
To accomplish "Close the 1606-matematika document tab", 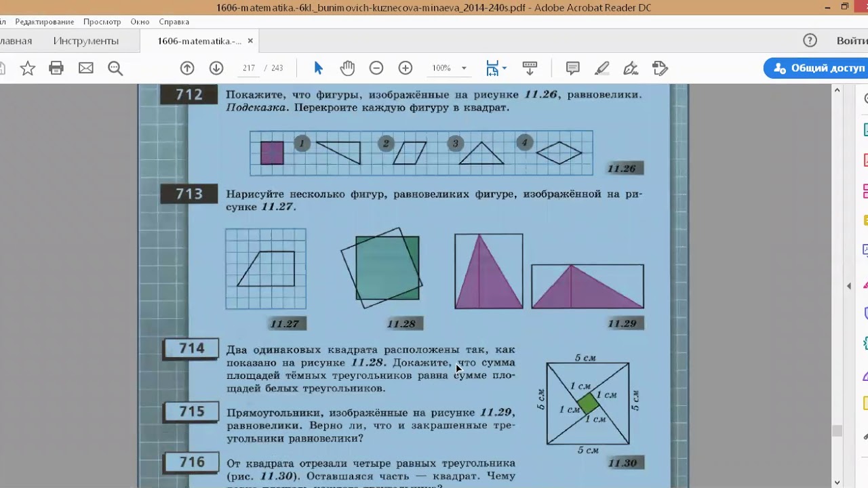I will tap(250, 41).
